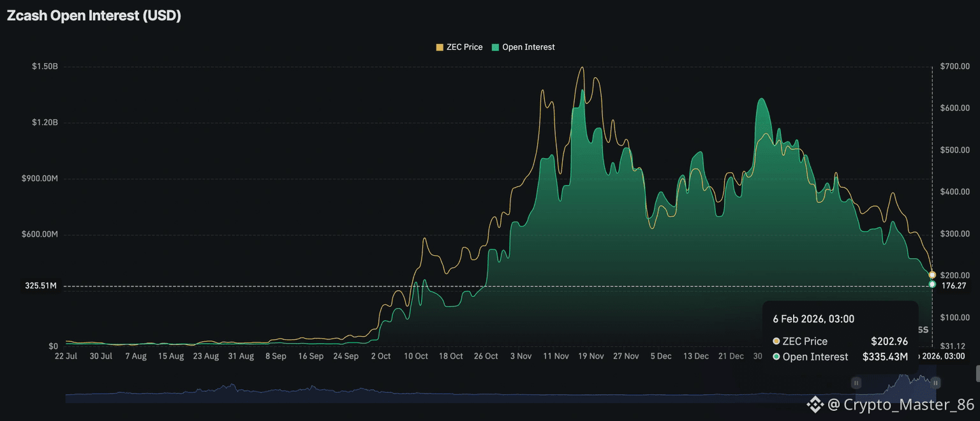Click the ZEC Price dot in tooltip
This screenshot has height=421, width=980.
776,341
